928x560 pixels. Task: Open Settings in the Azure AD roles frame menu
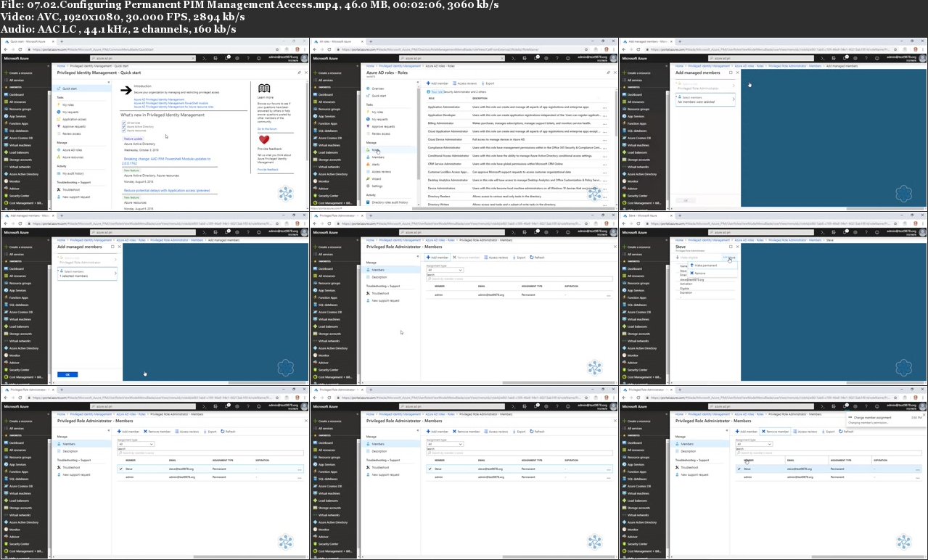[377, 186]
